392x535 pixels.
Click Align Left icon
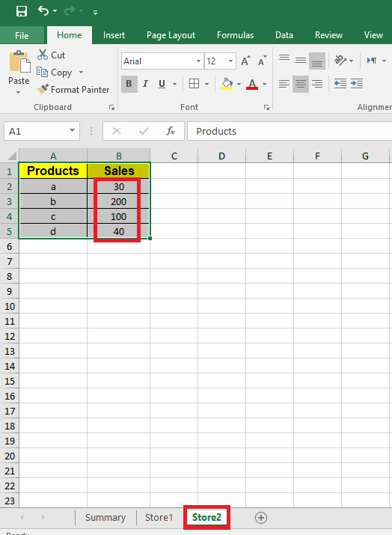[x=284, y=84]
